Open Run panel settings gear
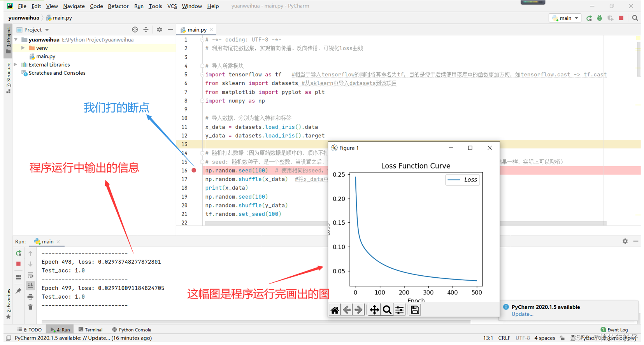Image resolution: width=644 pixels, height=345 pixels. 625,241
